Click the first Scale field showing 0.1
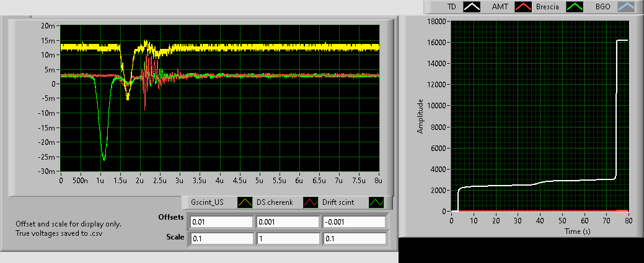 (x=221, y=238)
